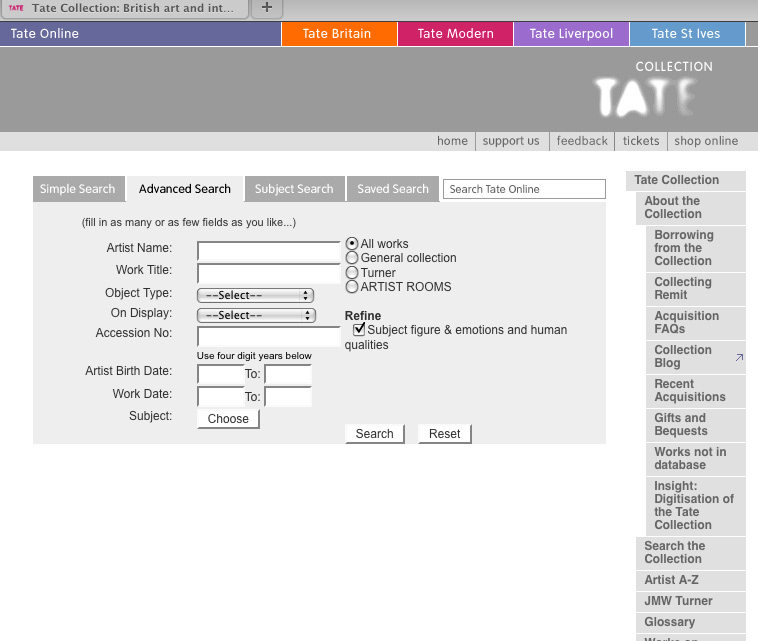Select the Tate Collection browser tab
The width and height of the screenshot is (758, 641).
125,9
